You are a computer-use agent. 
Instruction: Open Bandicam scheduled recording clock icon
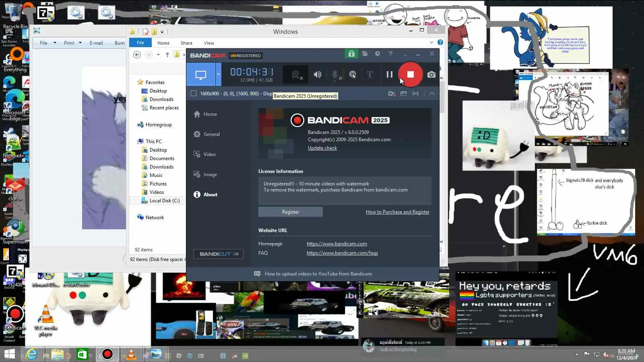(x=378, y=53)
